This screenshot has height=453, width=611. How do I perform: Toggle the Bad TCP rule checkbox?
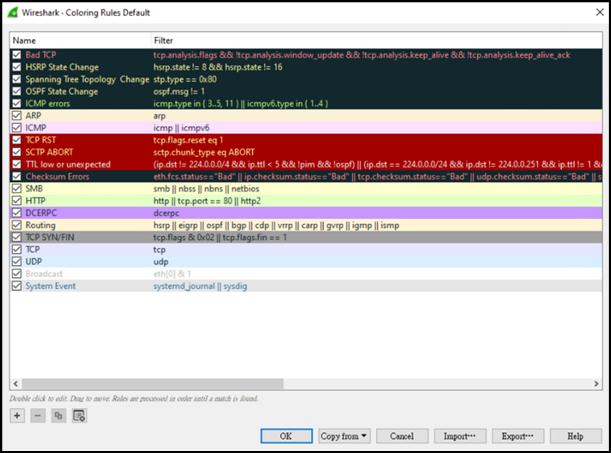point(16,55)
